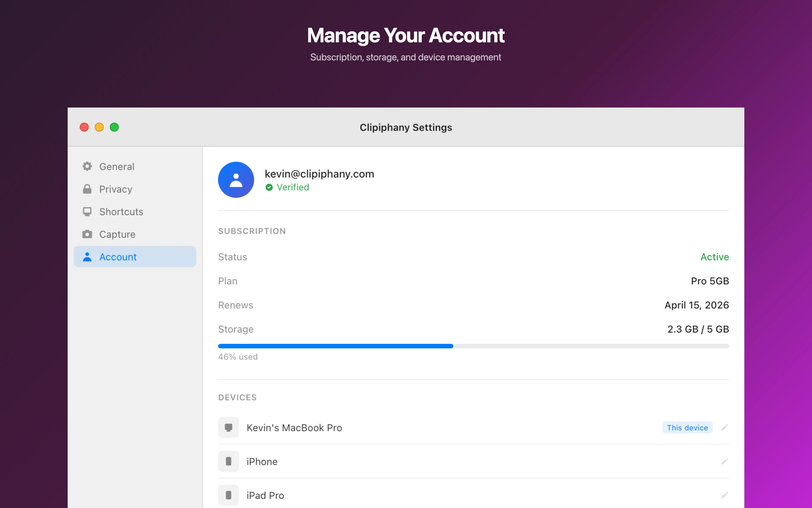812x508 pixels.
Task: Click the Plan label
Action: tap(228, 281)
